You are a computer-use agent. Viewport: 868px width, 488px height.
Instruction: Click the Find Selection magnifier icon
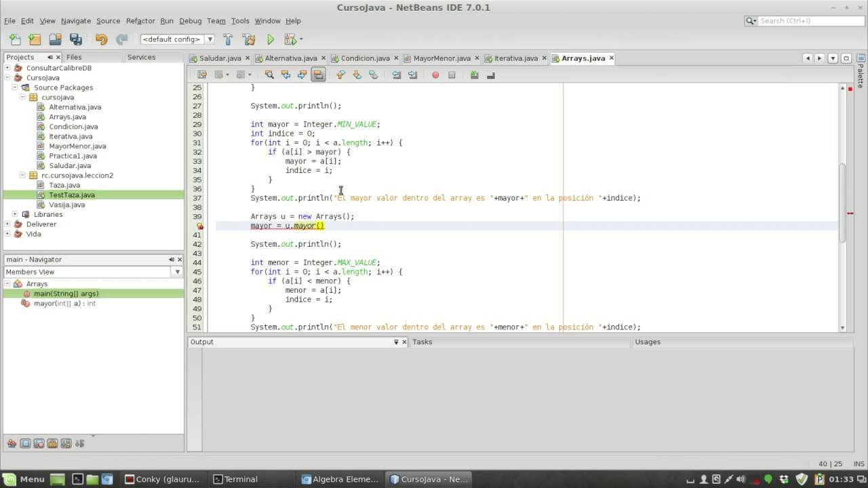click(269, 75)
